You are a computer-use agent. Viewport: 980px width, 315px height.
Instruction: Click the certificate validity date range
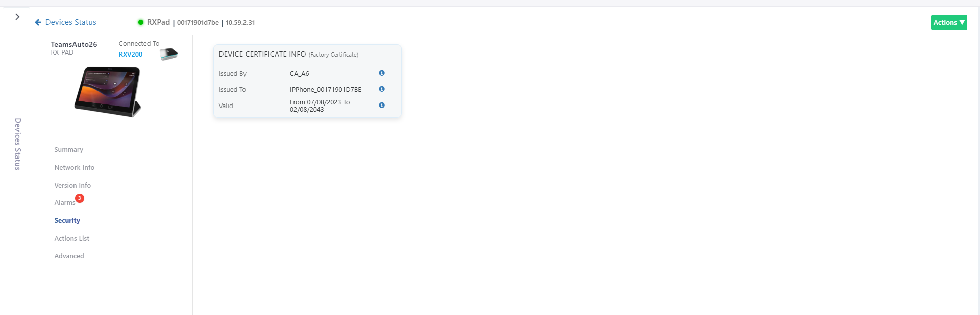tap(320, 106)
